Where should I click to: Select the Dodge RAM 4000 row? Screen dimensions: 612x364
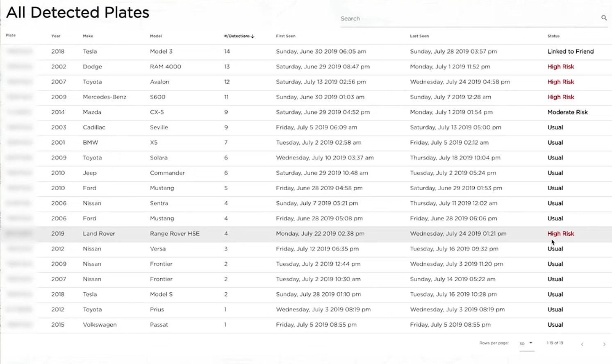tap(306, 67)
